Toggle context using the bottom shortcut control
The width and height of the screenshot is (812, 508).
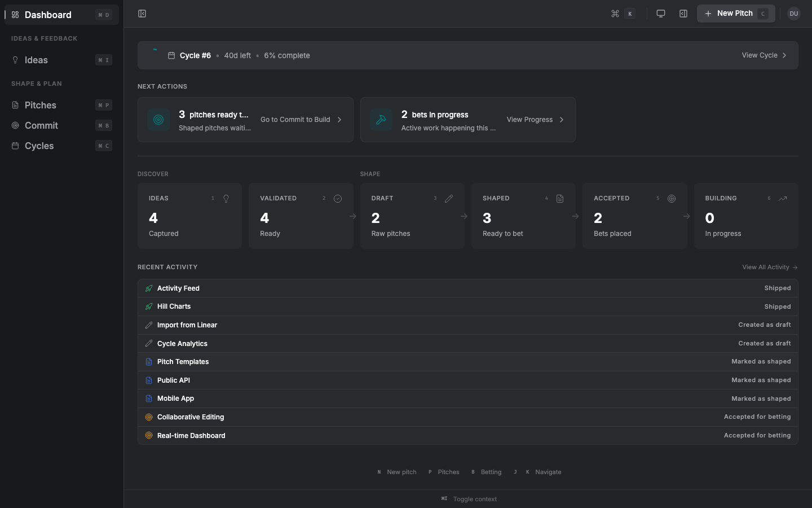[x=469, y=499]
